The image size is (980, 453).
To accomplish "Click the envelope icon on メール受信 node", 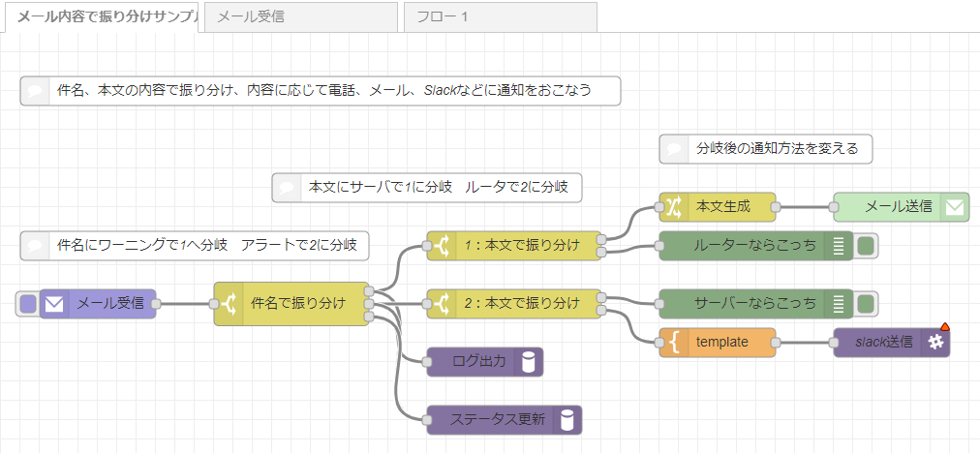I will coord(54,304).
